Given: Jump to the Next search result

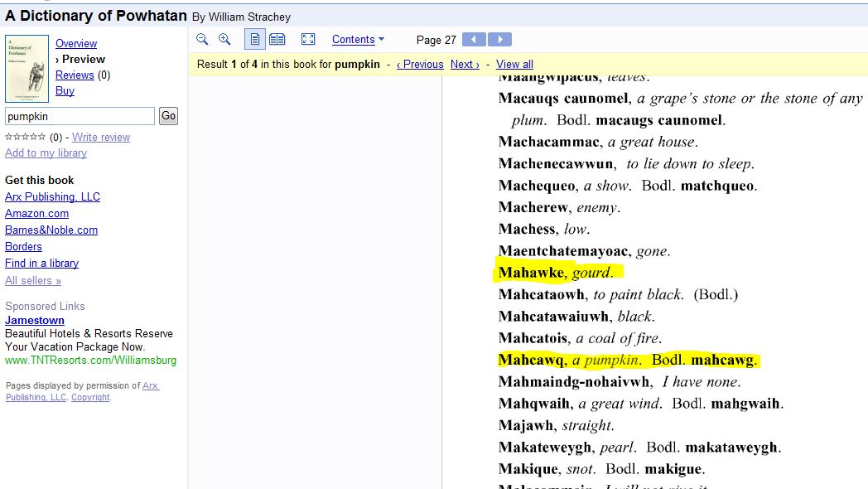Looking at the screenshot, I should (465, 64).
